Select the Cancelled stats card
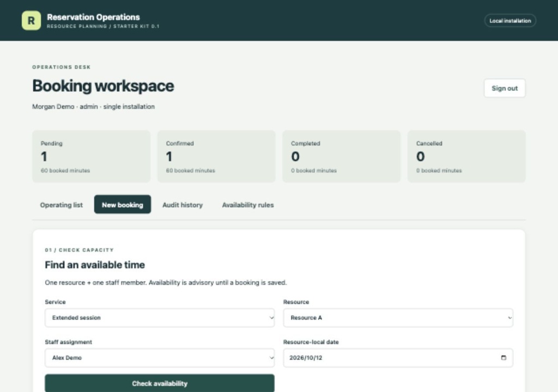The height and width of the screenshot is (392, 558). coord(466,156)
